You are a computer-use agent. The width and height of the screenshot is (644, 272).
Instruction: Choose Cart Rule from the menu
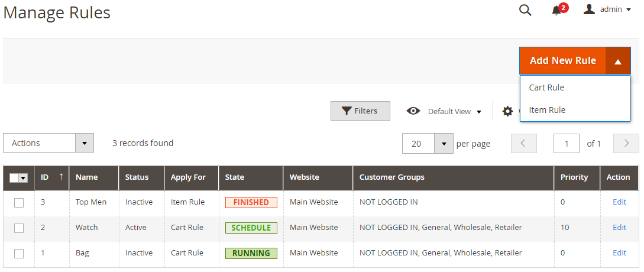546,88
